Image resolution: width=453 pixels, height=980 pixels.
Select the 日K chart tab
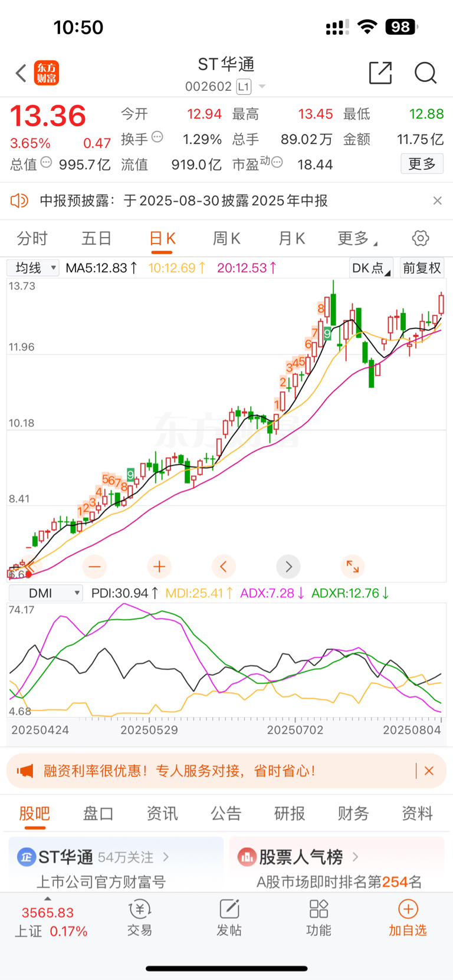tap(162, 238)
